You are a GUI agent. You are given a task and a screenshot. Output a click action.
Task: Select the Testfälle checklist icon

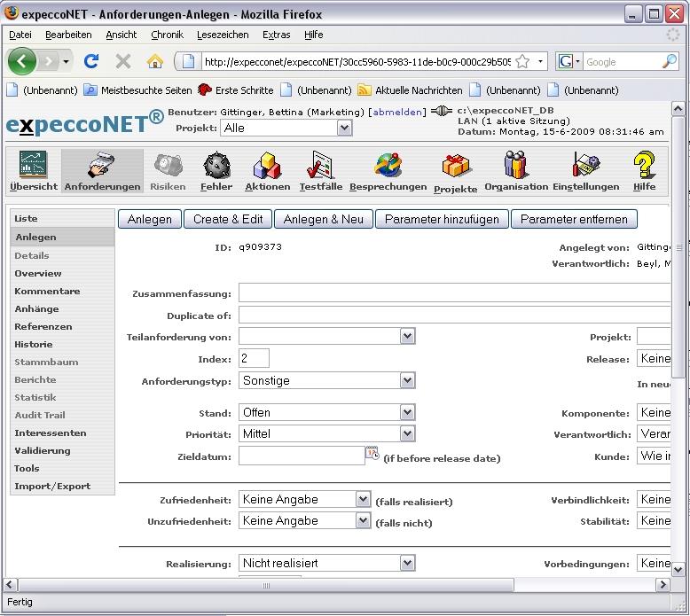(320, 166)
